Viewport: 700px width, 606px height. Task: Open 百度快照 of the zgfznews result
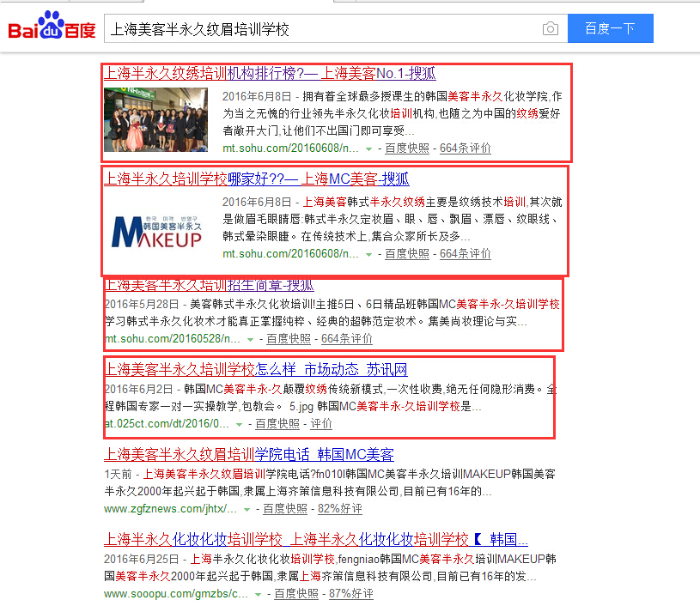coord(285,509)
